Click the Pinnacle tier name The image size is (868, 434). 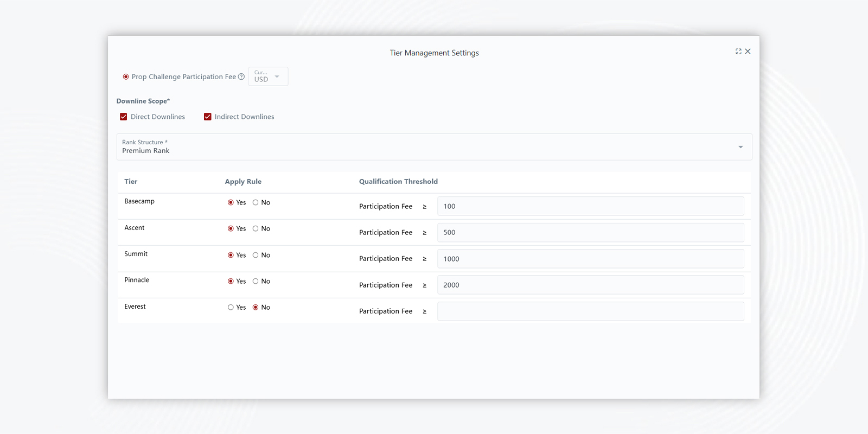pyautogui.click(x=137, y=280)
